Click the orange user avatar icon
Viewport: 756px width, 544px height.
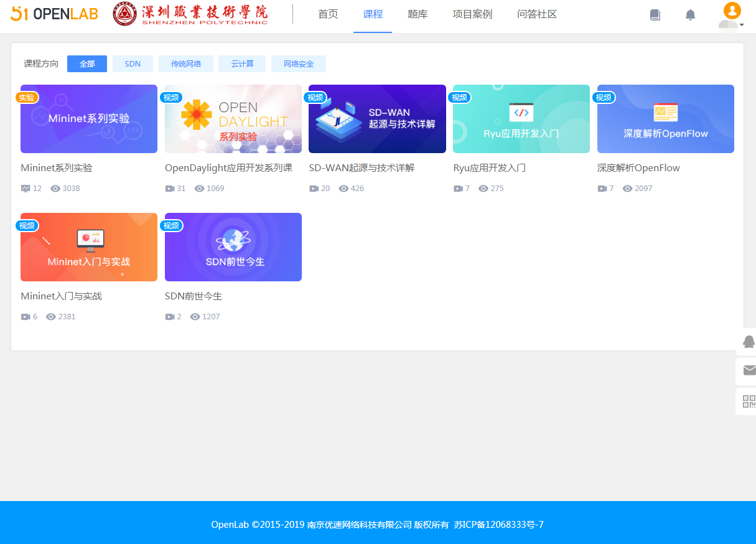pos(732,10)
